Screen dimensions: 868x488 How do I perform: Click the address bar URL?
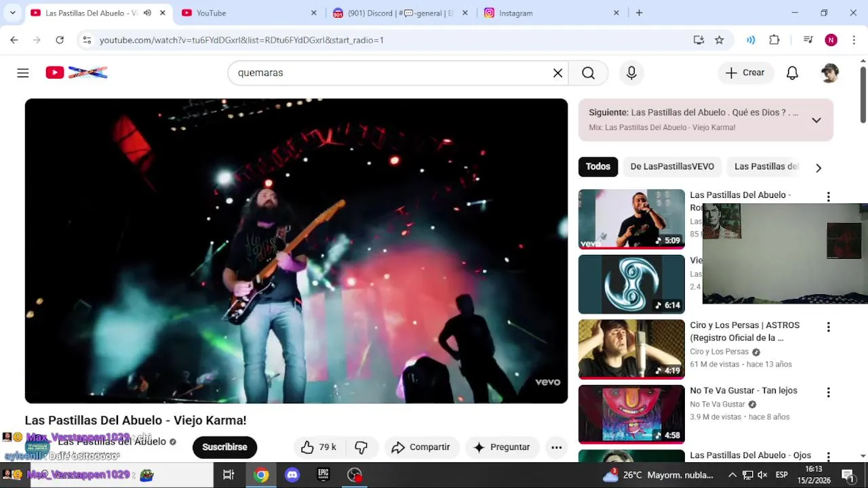tap(241, 40)
